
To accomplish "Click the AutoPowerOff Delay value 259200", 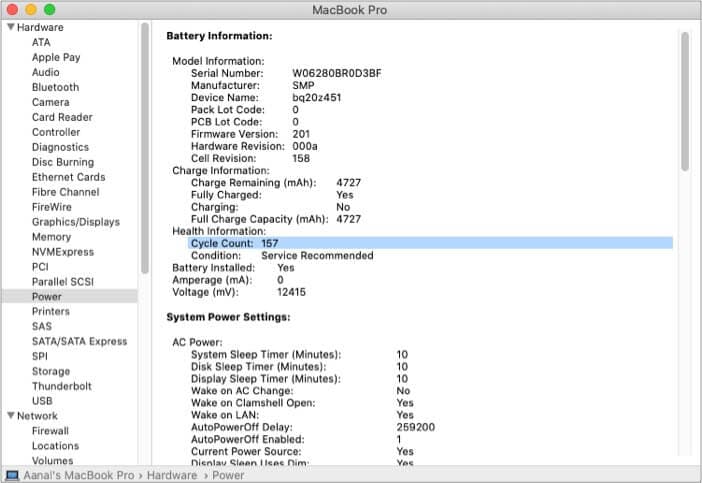I will [x=416, y=427].
